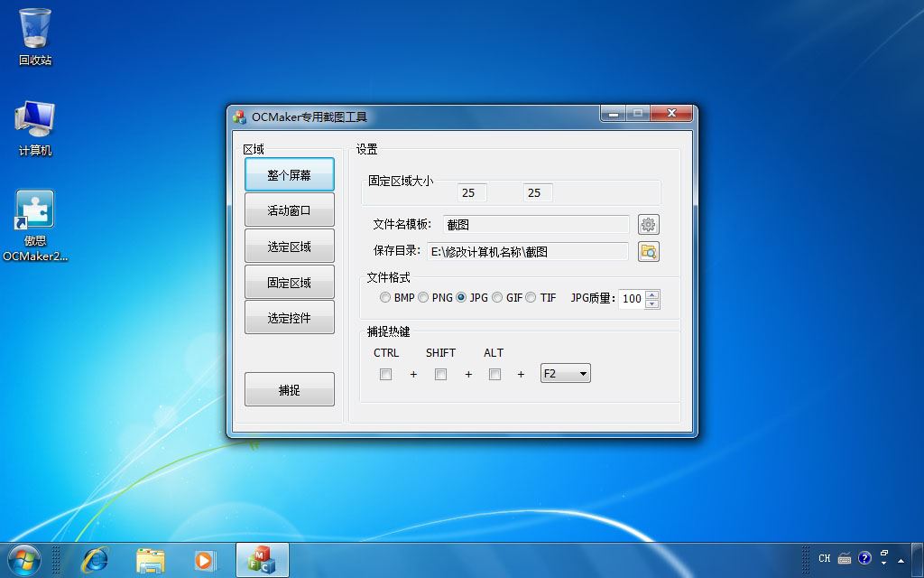Select PNG file format
The width and height of the screenshot is (924, 578).
pyautogui.click(x=423, y=298)
